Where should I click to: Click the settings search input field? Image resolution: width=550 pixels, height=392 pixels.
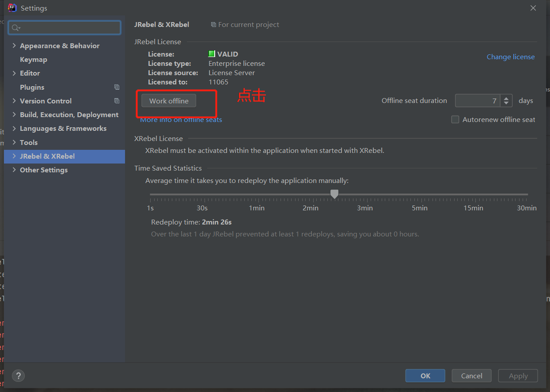64,28
